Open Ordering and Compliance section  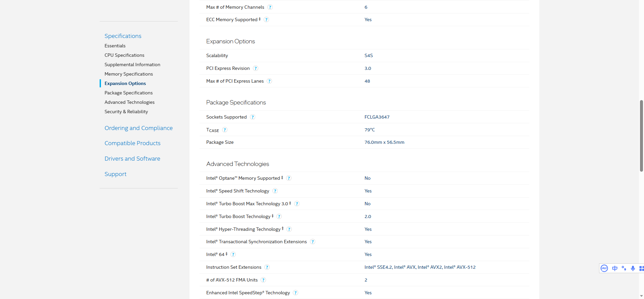coord(139,128)
